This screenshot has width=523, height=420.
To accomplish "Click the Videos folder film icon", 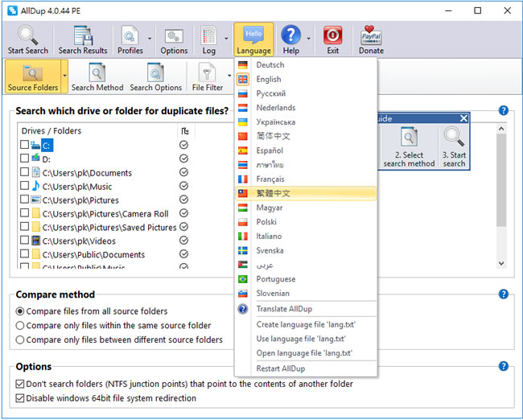I will [x=35, y=241].
